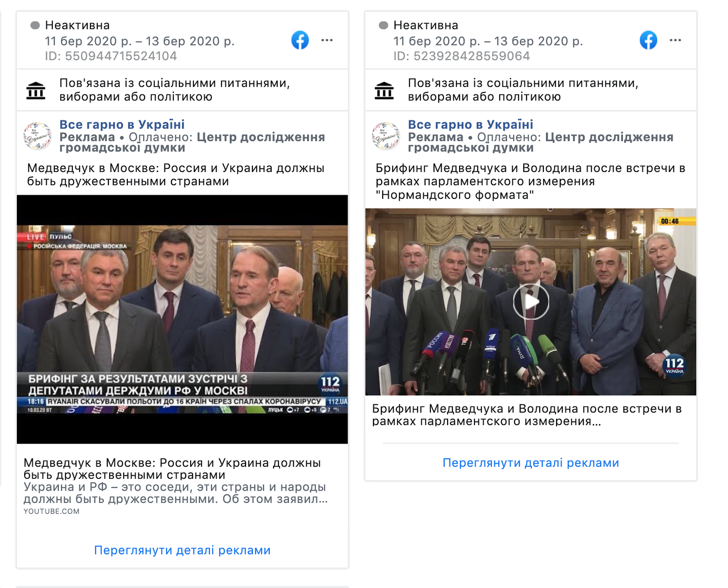Image resolution: width=728 pixels, height=588 pixels.
Task: Click government building icon on left ad
Action: pyautogui.click(x=36, y=91)
